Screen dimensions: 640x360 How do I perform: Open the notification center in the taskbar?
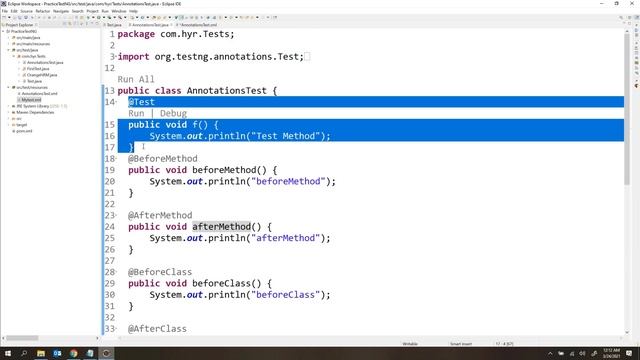point(629,353)
